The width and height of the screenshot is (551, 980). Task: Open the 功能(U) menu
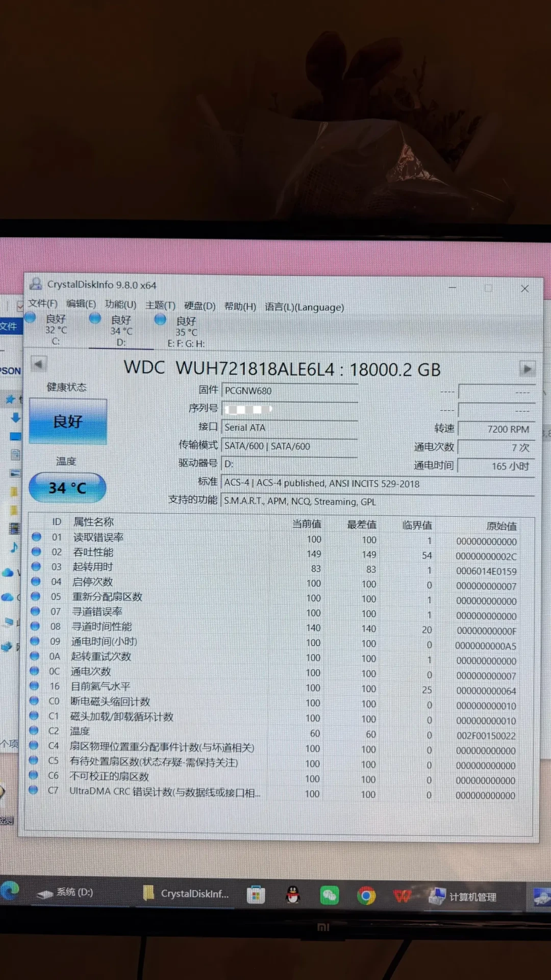click(x=120, y=305)
